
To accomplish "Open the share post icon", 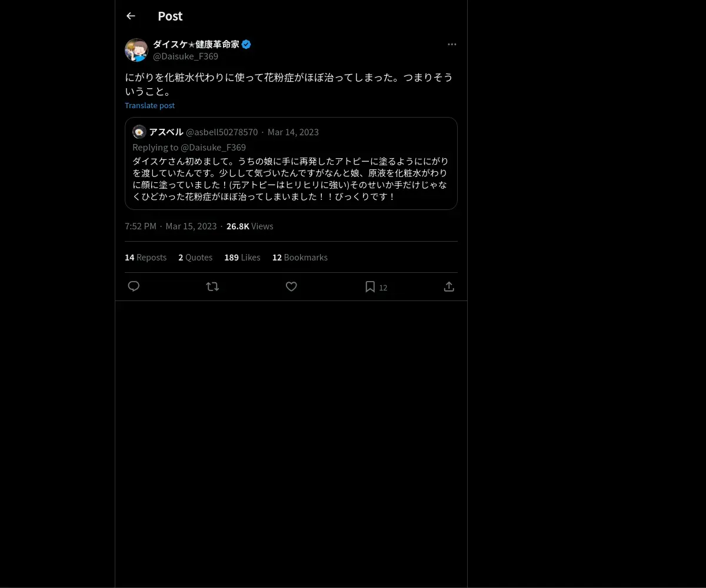I will click(449, 286).
